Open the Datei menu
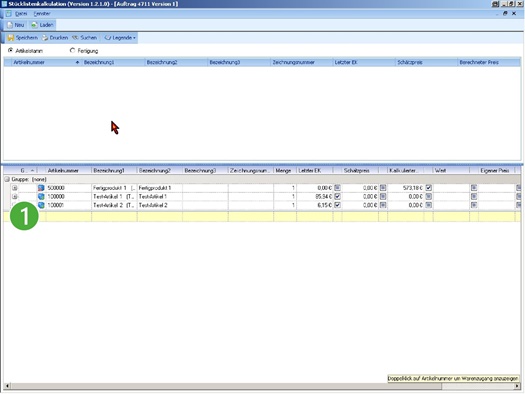This screenshot has width=525, height=394. pyautogui.click(x=21, y=14)
